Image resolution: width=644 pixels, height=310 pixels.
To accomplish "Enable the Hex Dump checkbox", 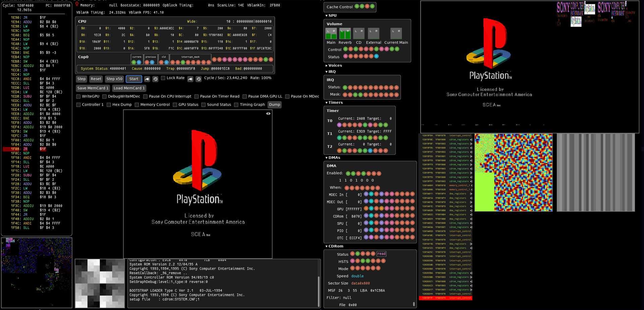I will (x=109, y=105).
